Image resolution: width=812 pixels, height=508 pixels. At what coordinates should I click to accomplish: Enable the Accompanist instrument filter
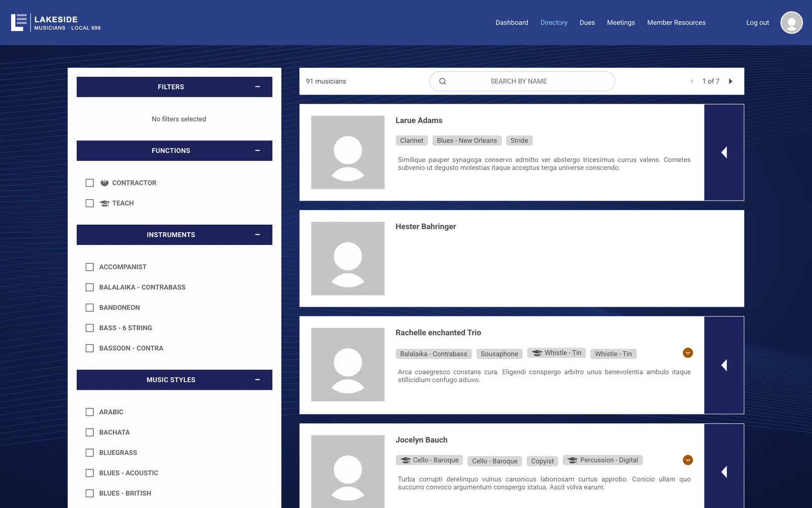90,267
